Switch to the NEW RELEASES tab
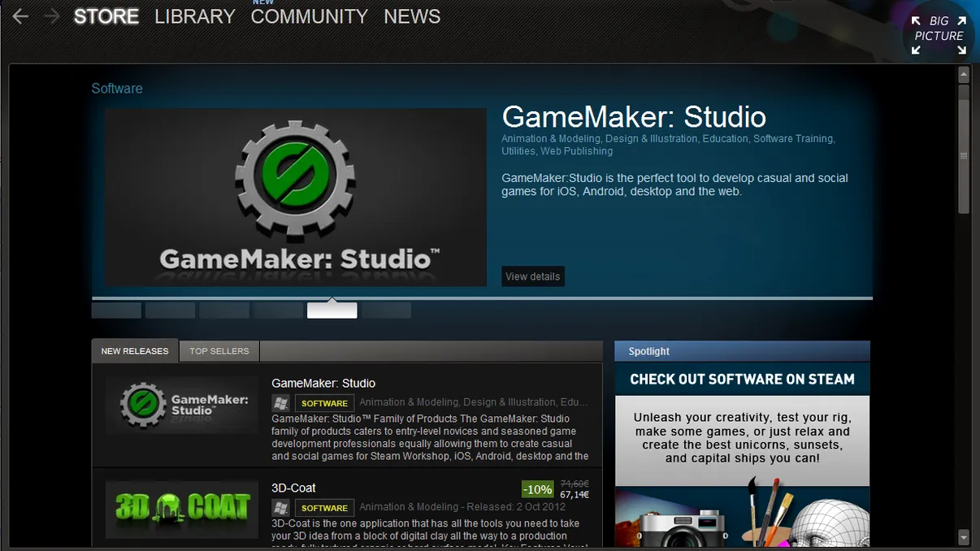980x551 pixels. pos(135,351)
